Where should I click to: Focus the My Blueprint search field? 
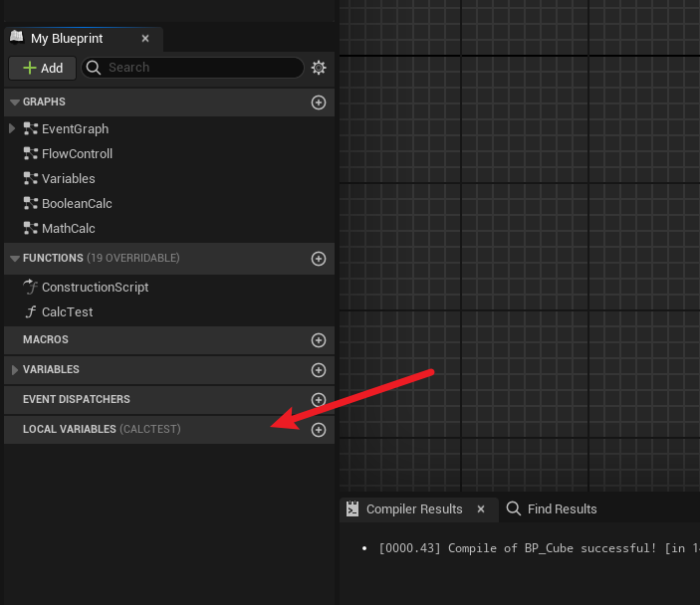click(x=199, y=68)
